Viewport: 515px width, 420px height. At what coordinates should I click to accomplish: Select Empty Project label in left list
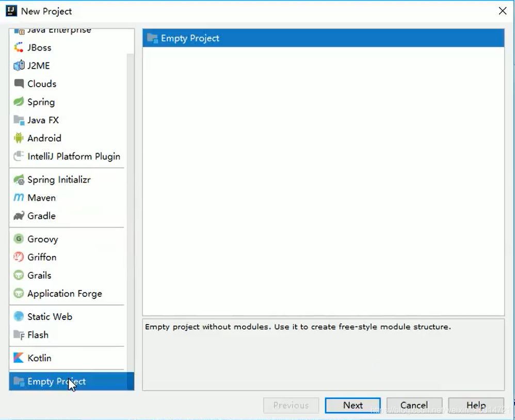click(x=56, y=381)
